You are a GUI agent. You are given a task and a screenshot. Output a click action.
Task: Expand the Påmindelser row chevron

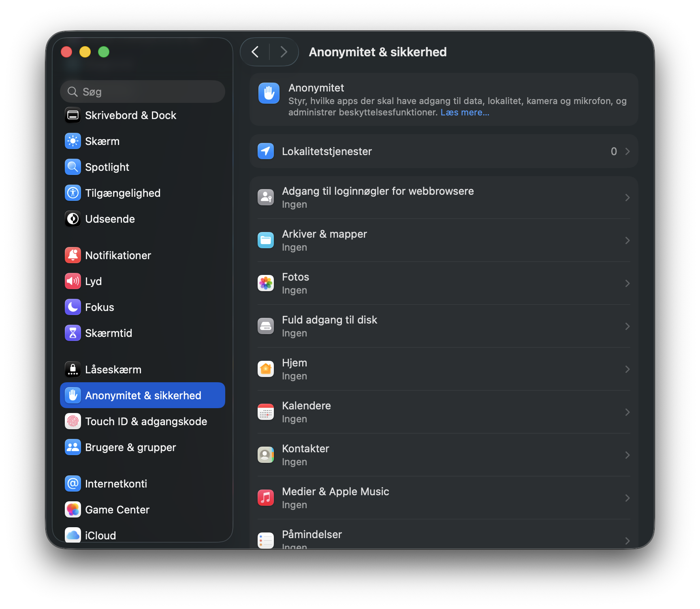coord(627,541)
